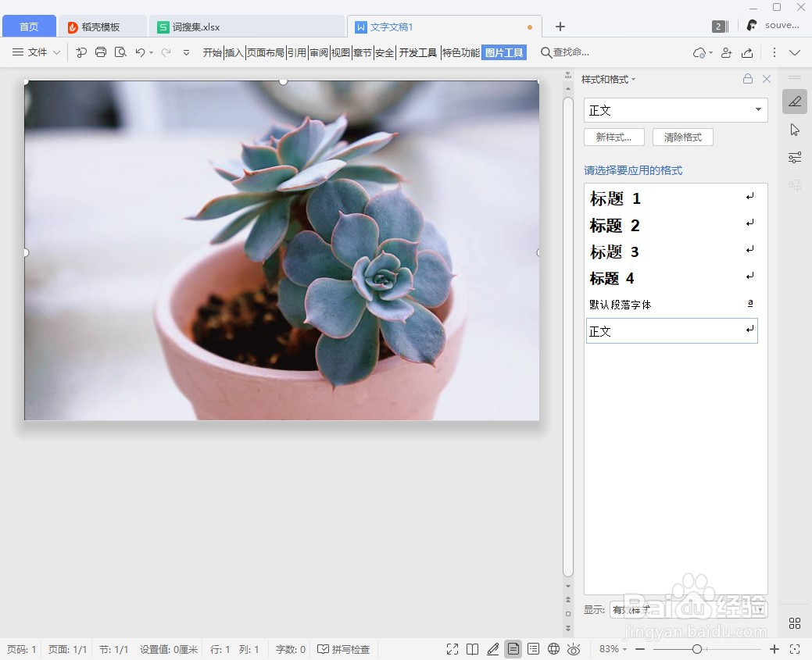Click the share/export icon
812x660 pixels.
click(747, 53)
